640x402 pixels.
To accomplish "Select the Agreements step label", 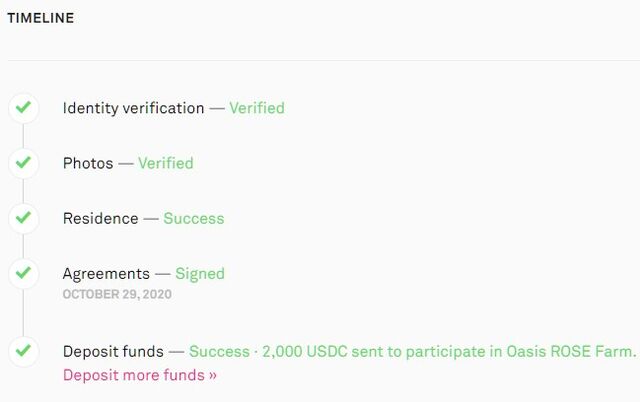I will [106, 273].
